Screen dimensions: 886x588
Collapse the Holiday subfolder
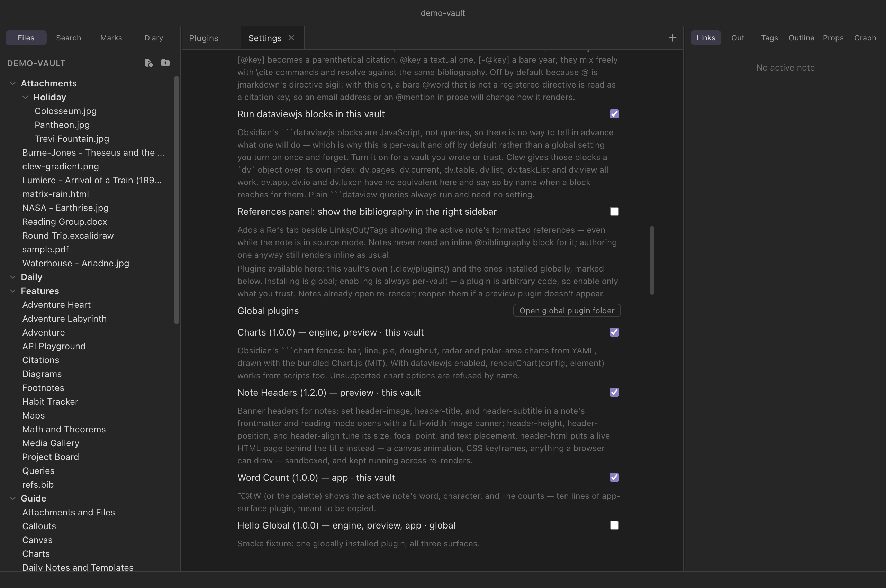click(25, 97)
